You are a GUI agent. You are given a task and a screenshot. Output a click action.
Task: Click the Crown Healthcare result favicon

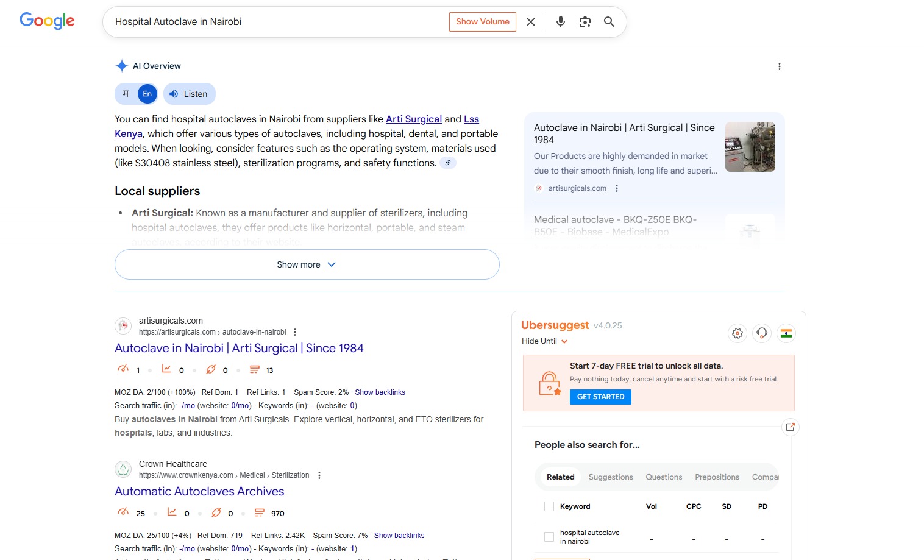123,469
